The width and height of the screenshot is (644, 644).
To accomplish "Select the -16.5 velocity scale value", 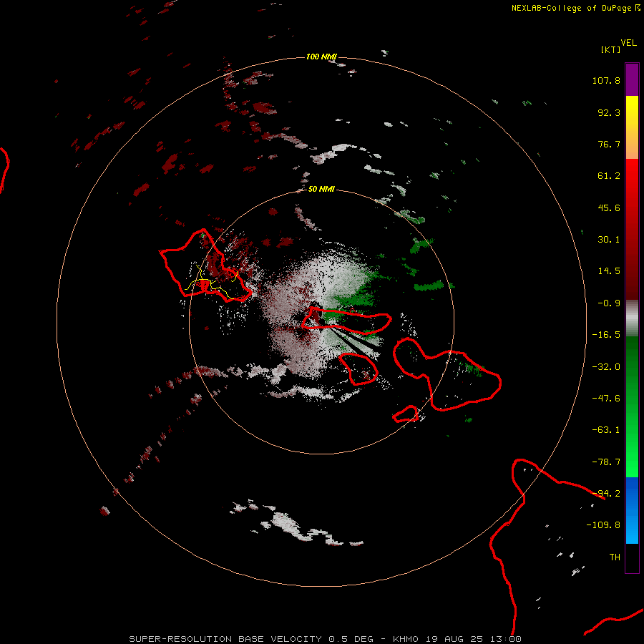I will (x=606, y=335).
